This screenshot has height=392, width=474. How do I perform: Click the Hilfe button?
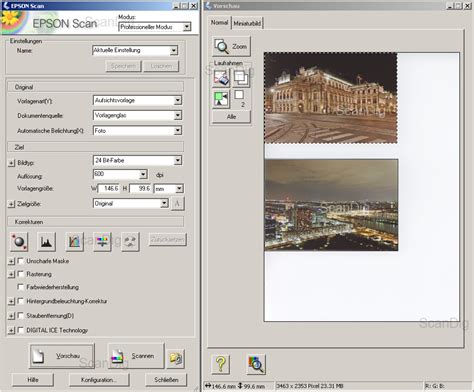click(x=33, y=380)
